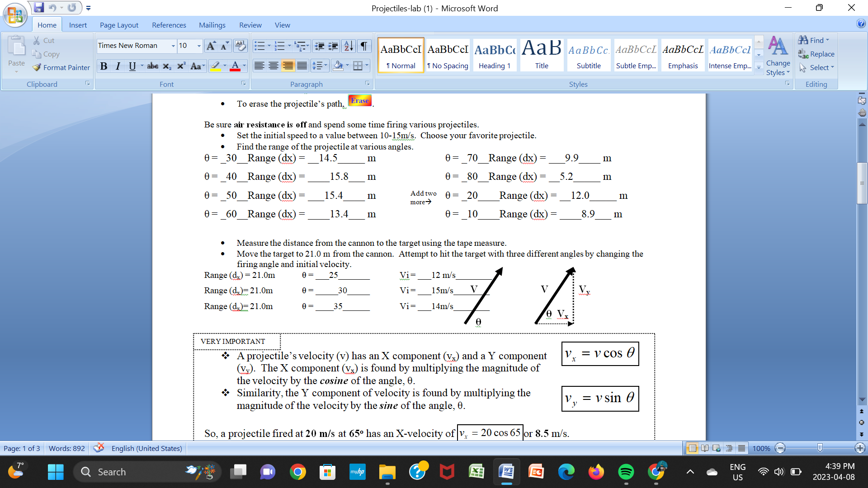The image size is (868, 488).
Task: Increase font size with Grow Font icon
Action: click(210, 45)
